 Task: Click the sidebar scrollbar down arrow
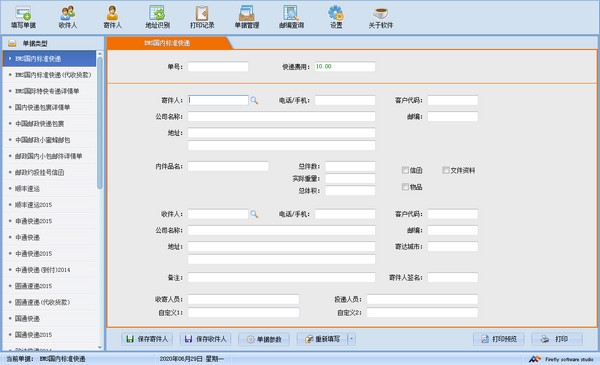pyautogui.click(x=100, y=347)
